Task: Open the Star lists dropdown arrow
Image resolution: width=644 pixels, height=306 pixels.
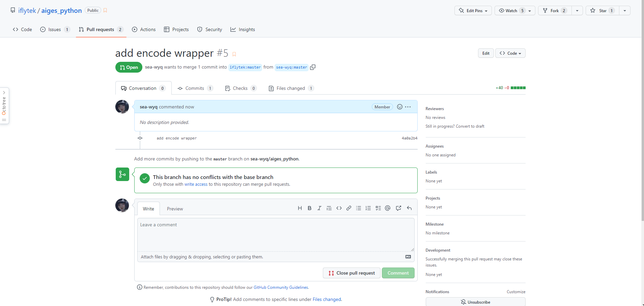Action: coord(625,10)
